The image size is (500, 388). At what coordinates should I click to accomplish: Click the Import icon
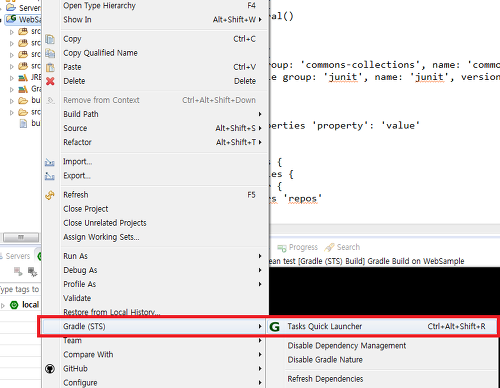pyautogui.click(x=50, y=162)
